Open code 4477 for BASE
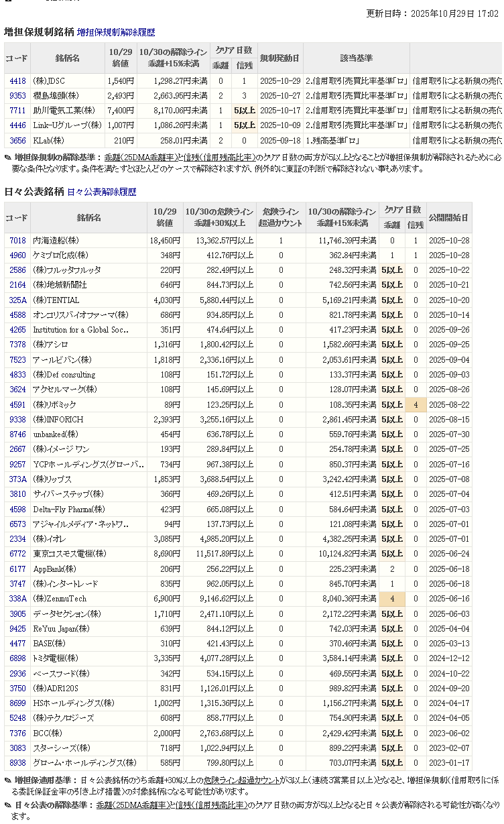This screenshot has width=504, height=824. pyautogui.click(x=18, y=643)
